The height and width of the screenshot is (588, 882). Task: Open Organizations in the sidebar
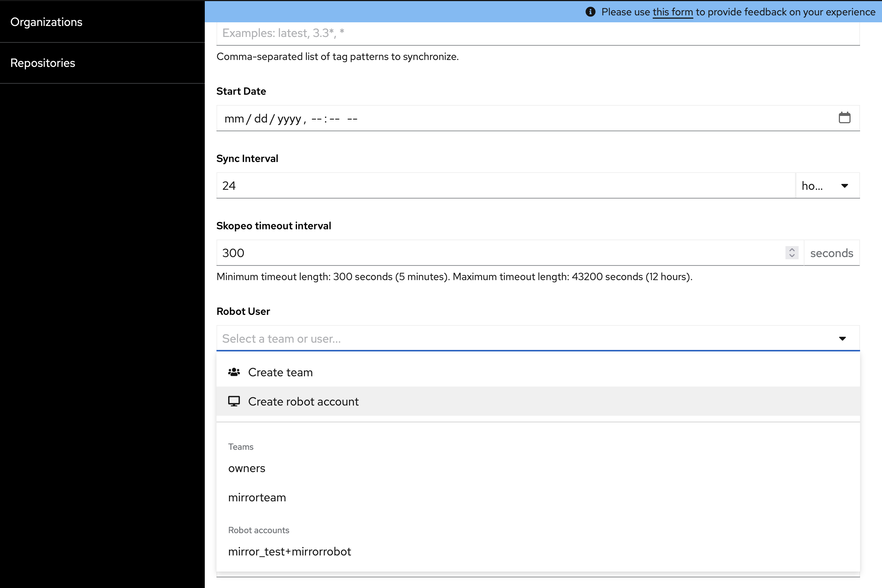pyautogui.click(x=46, y=22)
